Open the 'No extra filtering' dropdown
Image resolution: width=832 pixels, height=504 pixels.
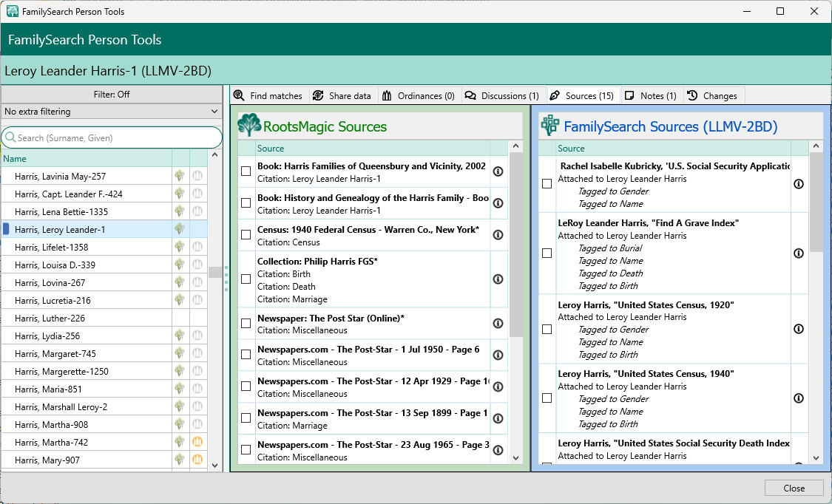[112, 112]
